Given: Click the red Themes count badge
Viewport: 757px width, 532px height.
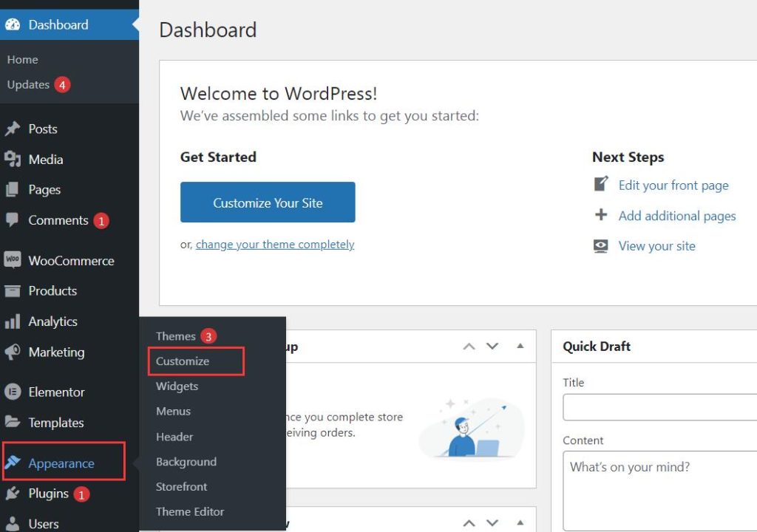Looking at the screenshot, I should (x=208, y=336).
